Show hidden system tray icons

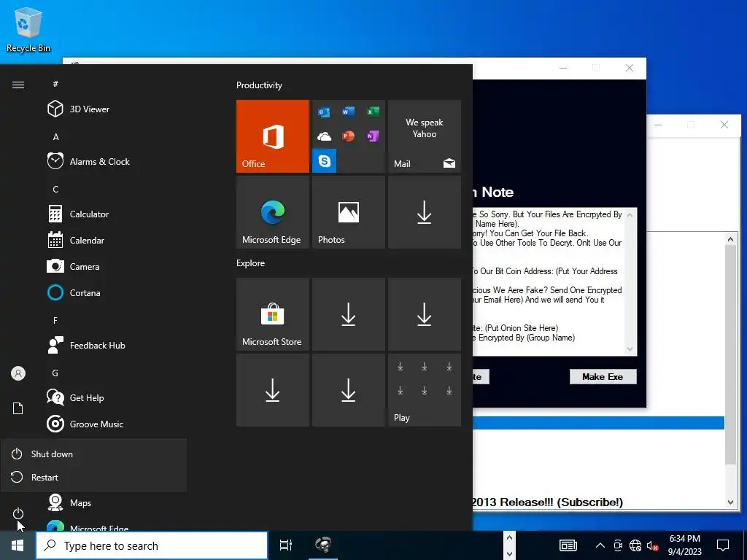[x=600, y=545]
